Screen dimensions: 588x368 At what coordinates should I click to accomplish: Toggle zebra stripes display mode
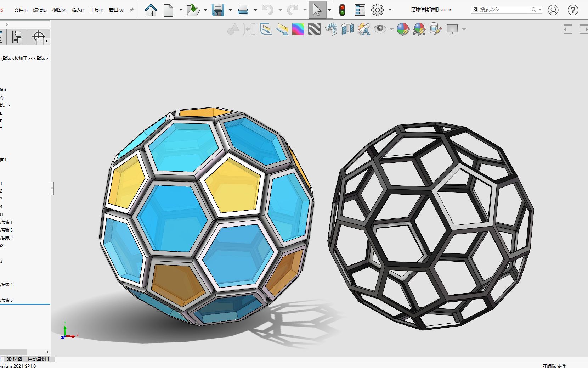tap(314, 29)
